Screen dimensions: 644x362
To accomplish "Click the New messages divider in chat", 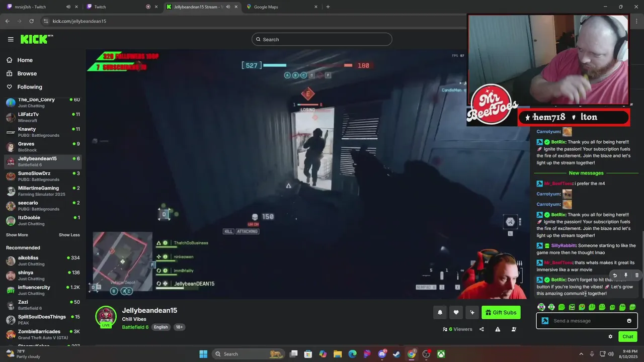I will click(586, 173).
